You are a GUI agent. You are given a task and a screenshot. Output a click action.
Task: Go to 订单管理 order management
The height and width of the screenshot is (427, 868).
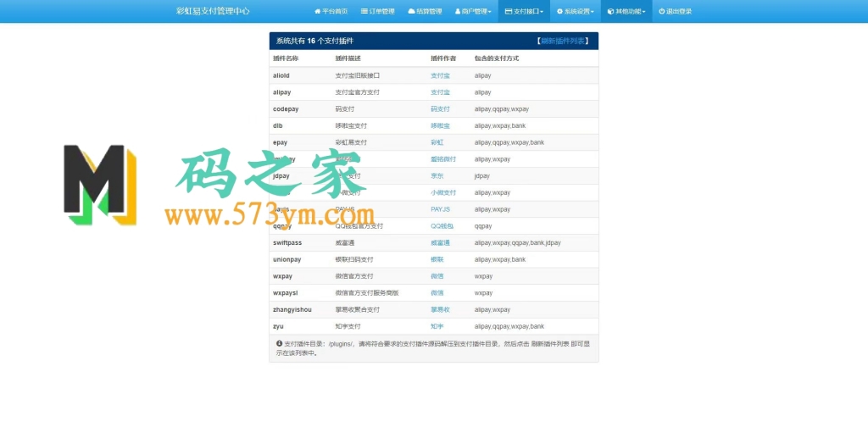click(377, 11)
